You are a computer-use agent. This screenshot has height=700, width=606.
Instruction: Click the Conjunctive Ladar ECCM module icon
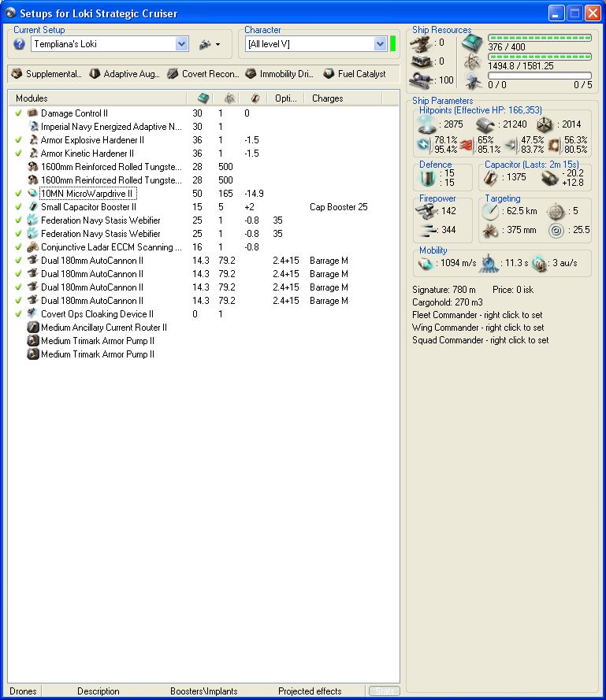click(x=32, y=247)
